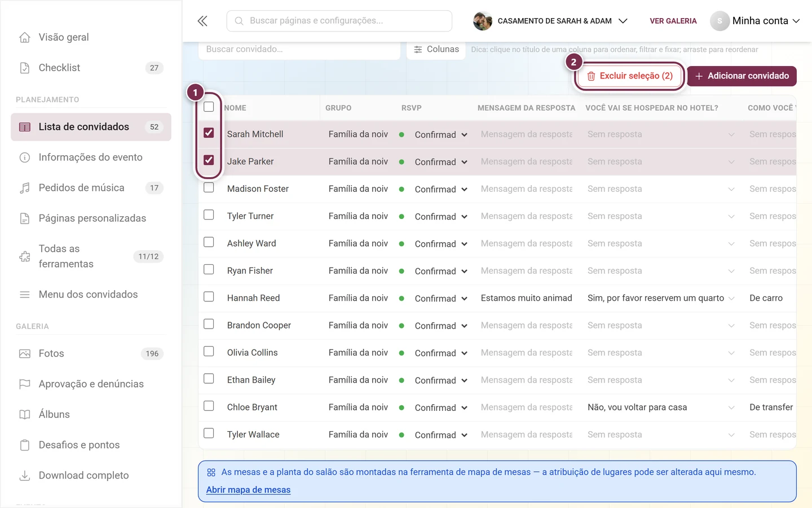This screenshot has height=508, width=812.
Task: Click the Checklist document icon
Action: click(25, 68)
